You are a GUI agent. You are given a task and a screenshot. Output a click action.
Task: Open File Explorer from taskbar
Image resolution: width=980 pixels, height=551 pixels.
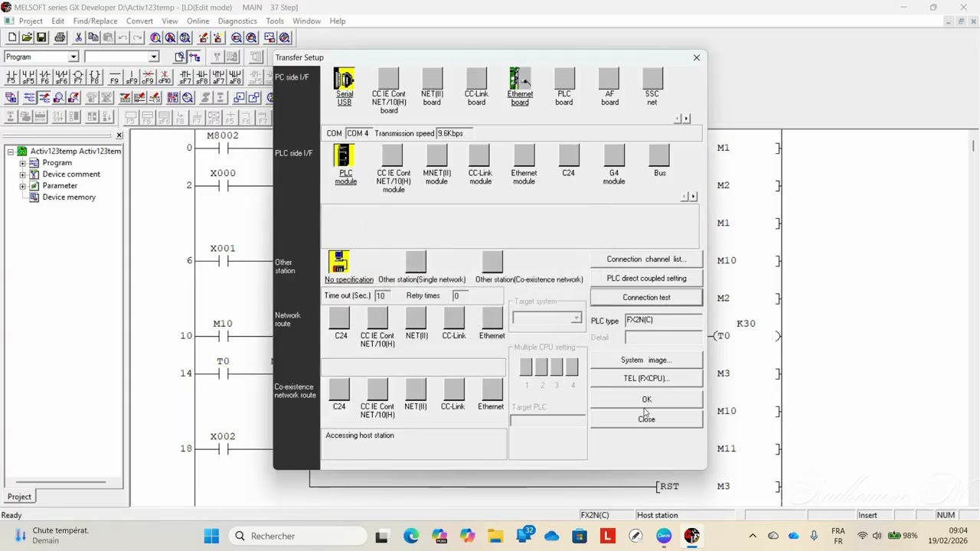pyautogui.click(x=495, y=536)
